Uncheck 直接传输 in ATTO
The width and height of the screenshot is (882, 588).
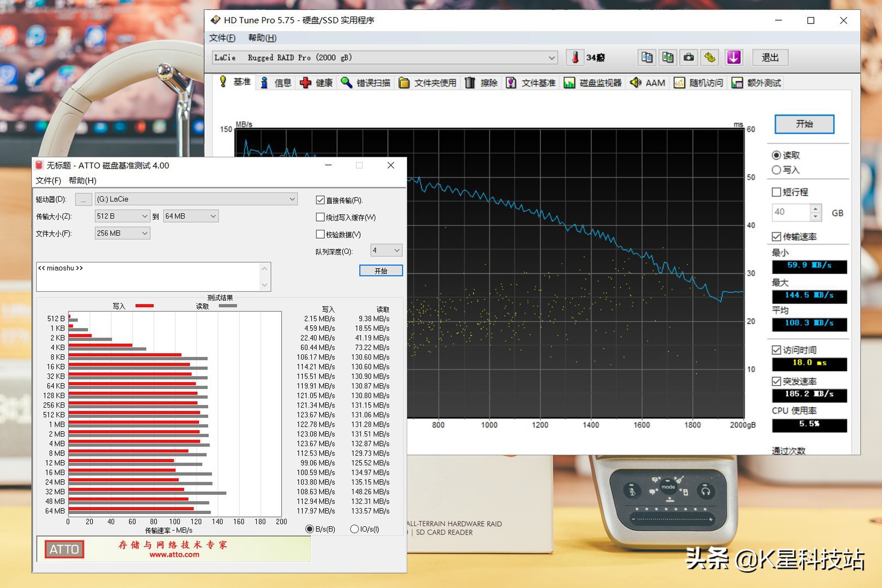click(x=320, y=200)
